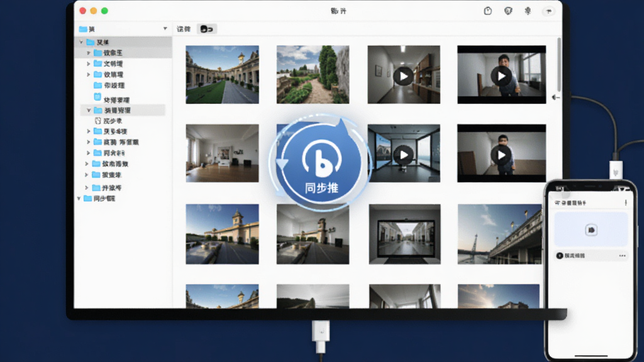Tap the round dark icon on the phone list row
644x362 pixels.
pos(559,256)
